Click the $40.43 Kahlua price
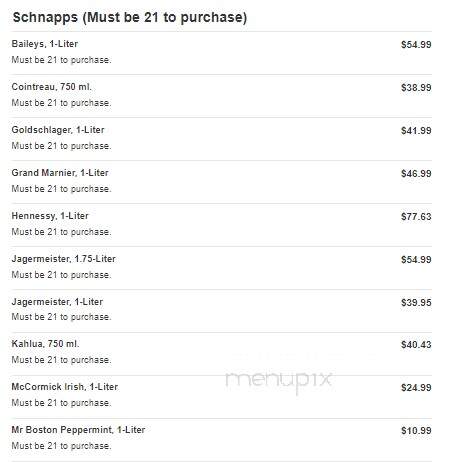Screen dimensions: 458x462 tap(416, 345)
